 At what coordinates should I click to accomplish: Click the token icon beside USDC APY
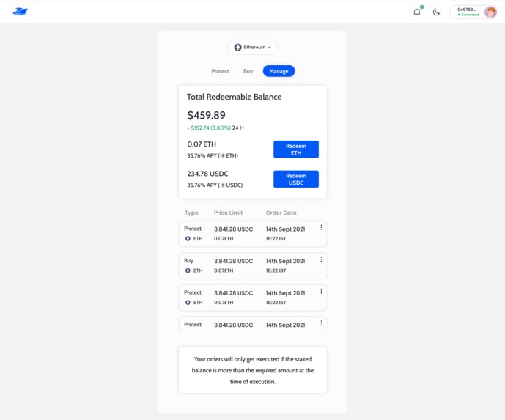223,185
